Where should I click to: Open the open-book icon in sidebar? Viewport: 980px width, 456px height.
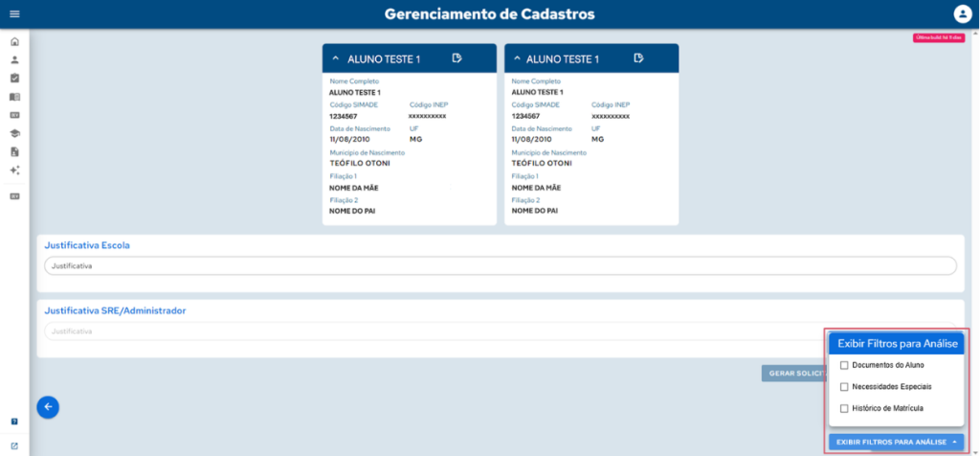point(14,97)
